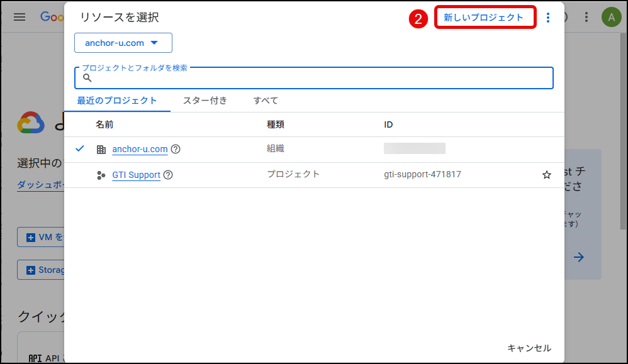Click help icon next to anchor-u.com

[x=176, y=150]
